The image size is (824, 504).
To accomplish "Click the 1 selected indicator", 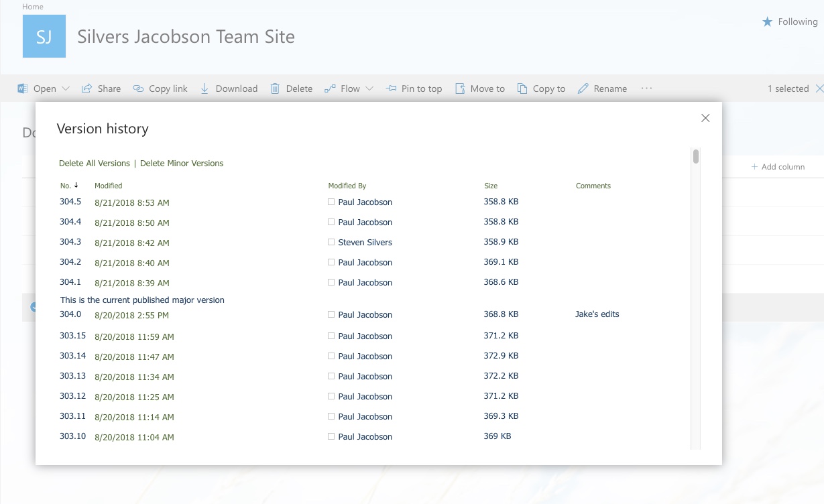I will click(788, 88).
